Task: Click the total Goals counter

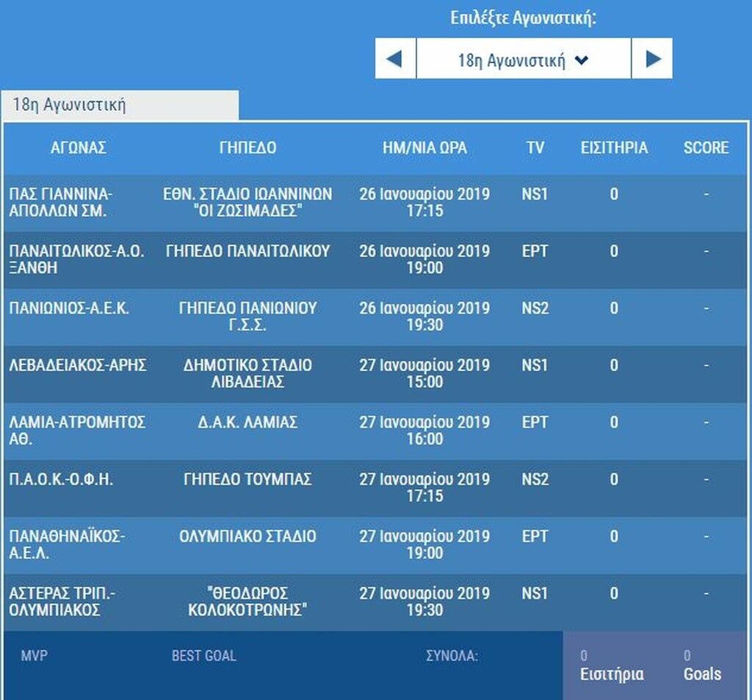Action: [x=702, y=665]
